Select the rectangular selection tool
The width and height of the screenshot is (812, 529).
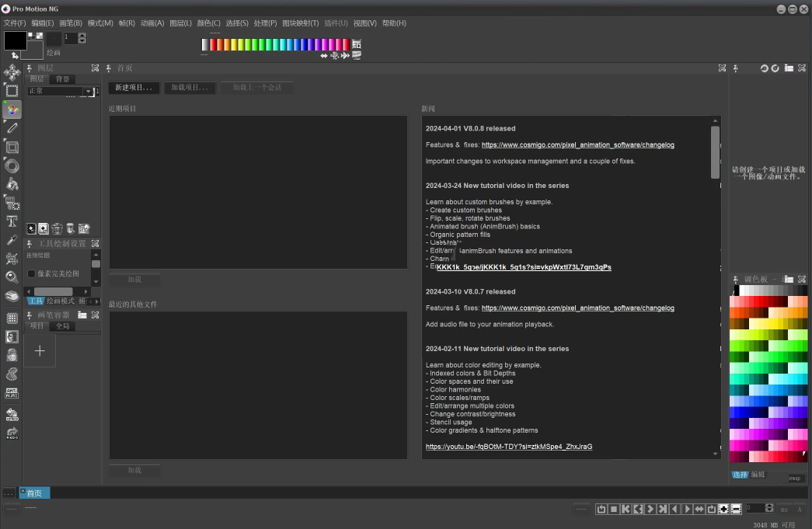pos(12,91)
